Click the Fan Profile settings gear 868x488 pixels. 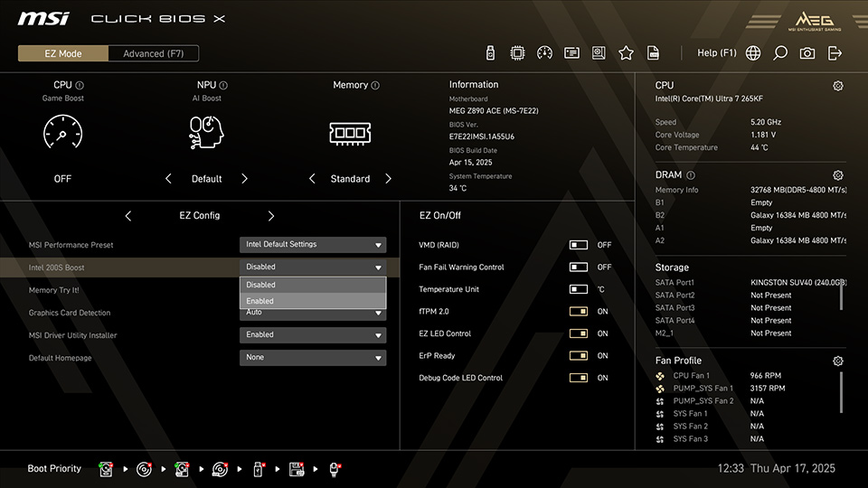[x=837, y=361]
